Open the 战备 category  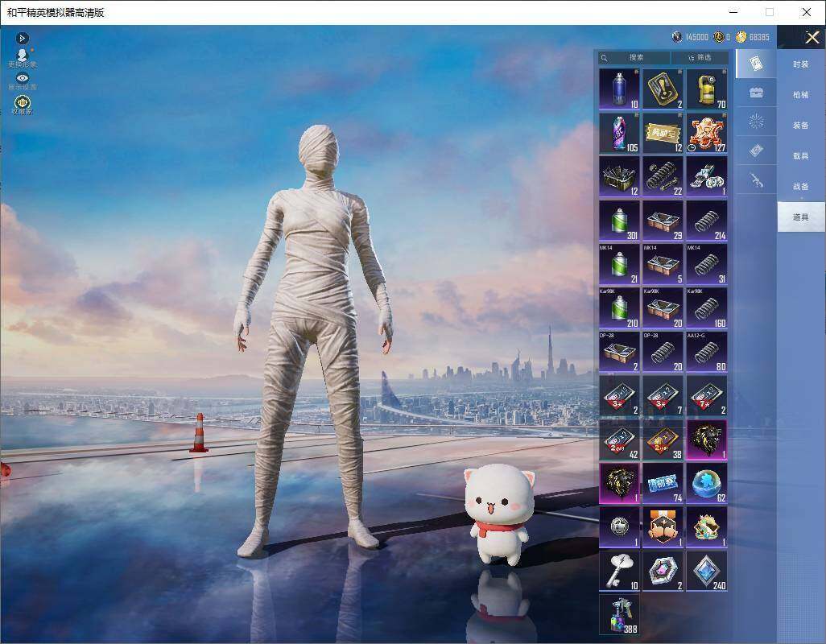pos(801,187)
